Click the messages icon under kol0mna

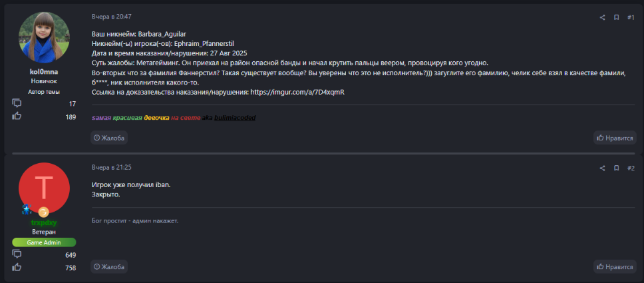(17, 103)
